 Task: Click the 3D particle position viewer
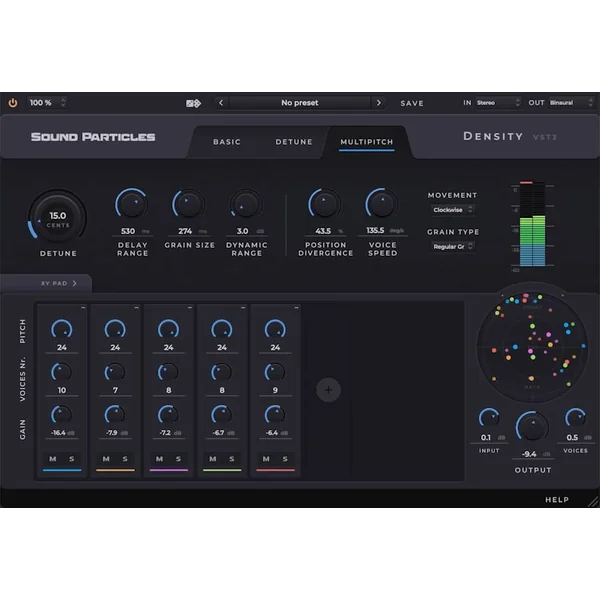532,346
